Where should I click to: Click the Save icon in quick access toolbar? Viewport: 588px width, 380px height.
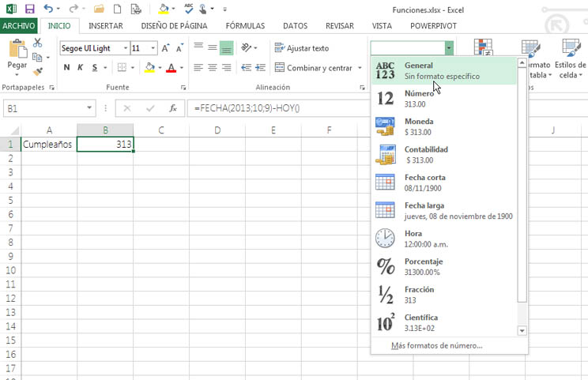[x=29, y=9]
